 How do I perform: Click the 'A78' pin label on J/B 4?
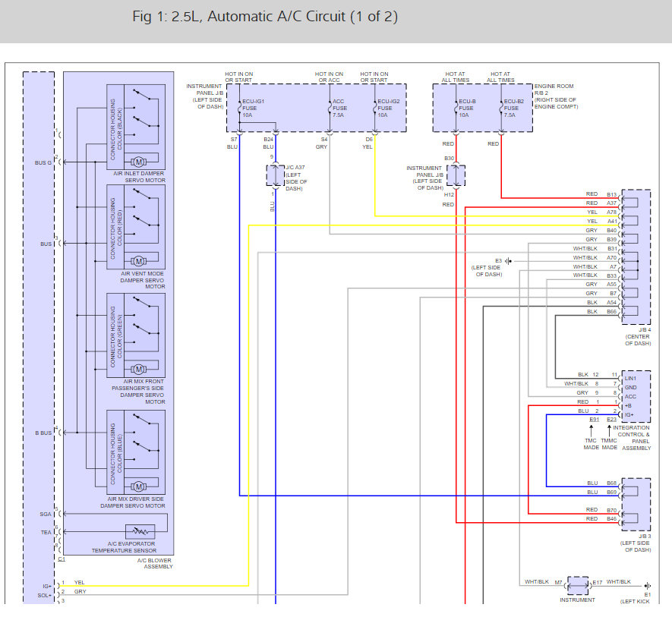[611, 212]
